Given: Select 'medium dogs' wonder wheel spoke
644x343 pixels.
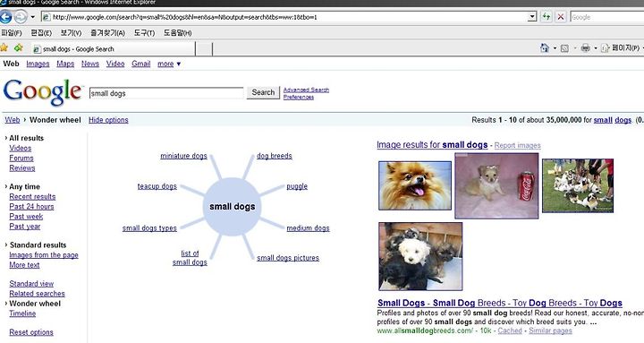Looking at the screenshot, I should tap(308, 228).
